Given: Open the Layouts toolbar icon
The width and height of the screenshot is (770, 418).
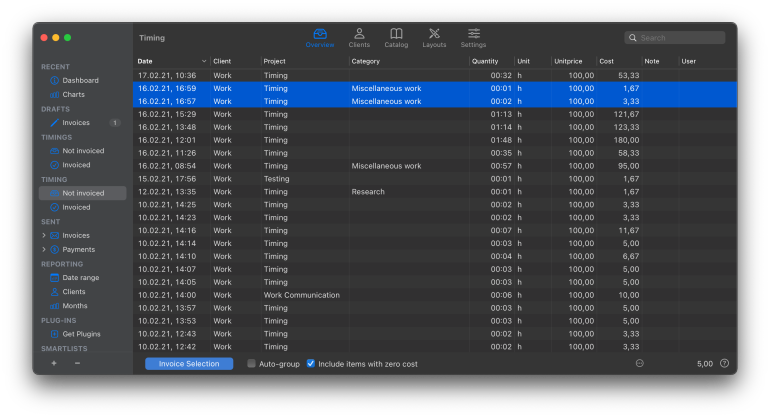Looking at the screenshot, I should pyautogui.click(x=434, y=37).
